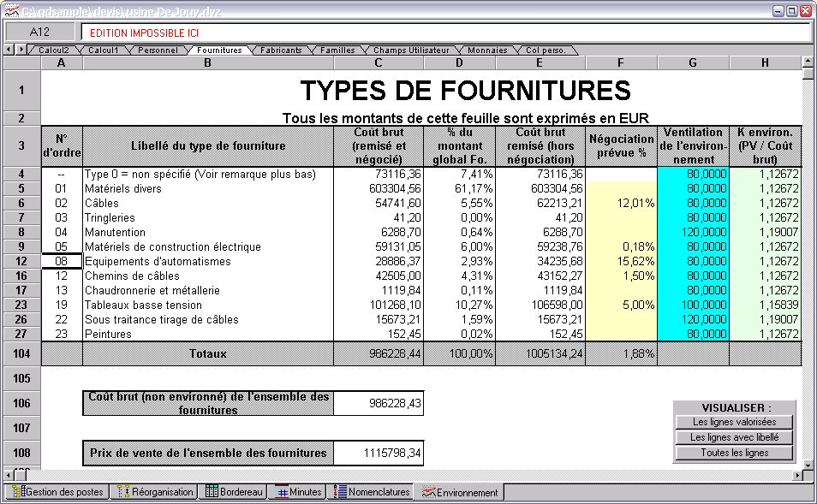The image size is (817, 504).
Task: Click 'Les lignes avec libellé' button
Action: point(734,437)
